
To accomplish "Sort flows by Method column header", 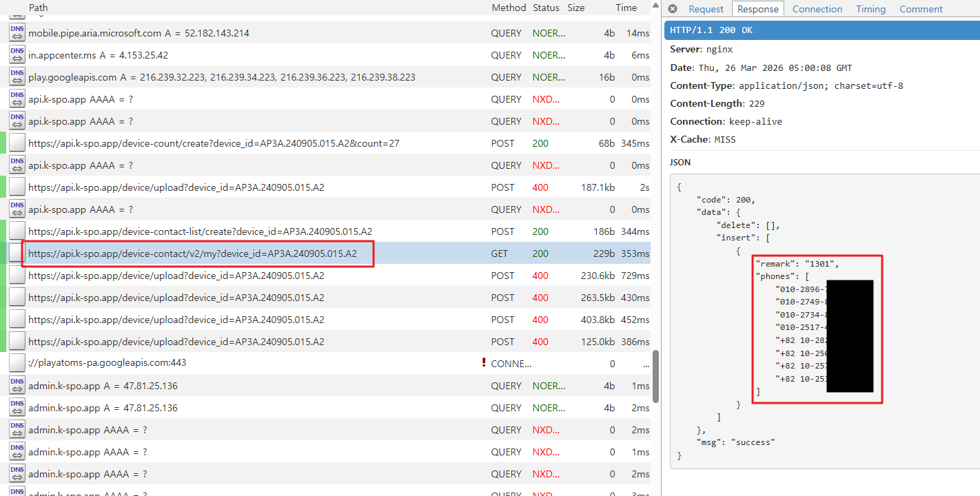I will tap(509, 8).
